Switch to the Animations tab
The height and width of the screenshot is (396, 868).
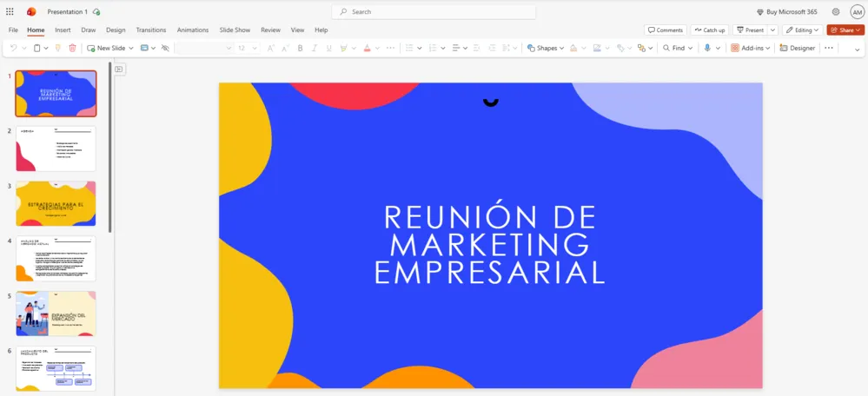pos(193,30)
